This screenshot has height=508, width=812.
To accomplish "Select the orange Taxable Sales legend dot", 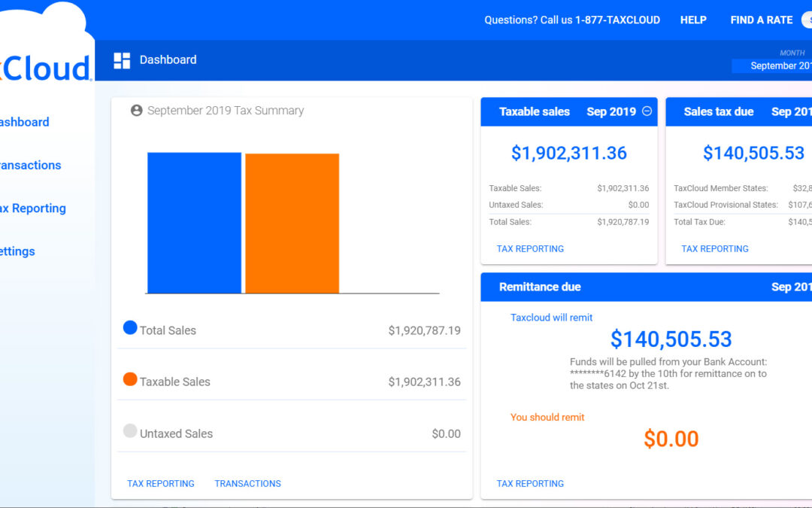I will [x=130, y=379].
